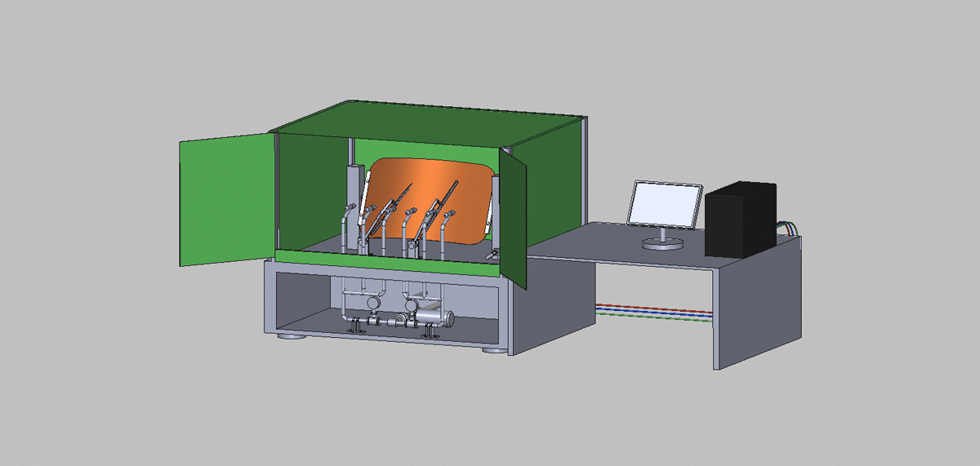Click the monitor's round stand base

[x=662, y=243]
